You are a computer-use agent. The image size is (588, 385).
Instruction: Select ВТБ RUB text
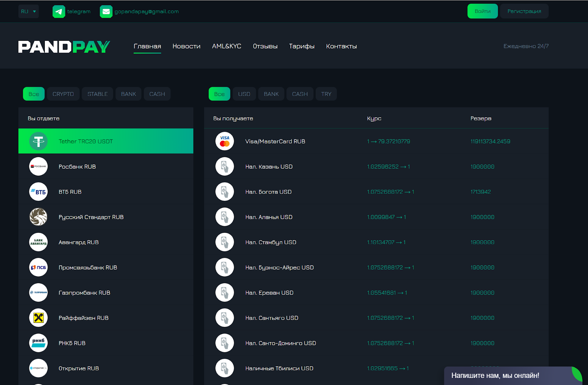click(x=70, y=192)
